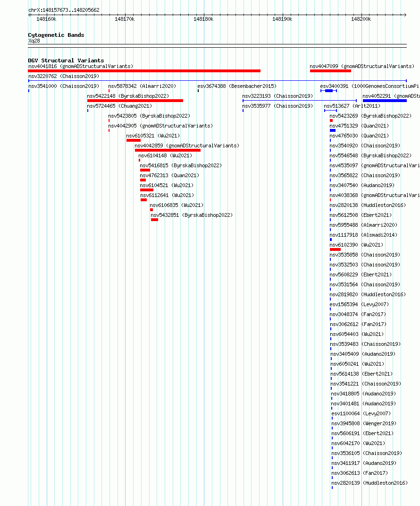The image size is (420, 506).
Task: Click nsv4052291 gnomAD variant label
Action: [391, 96]
